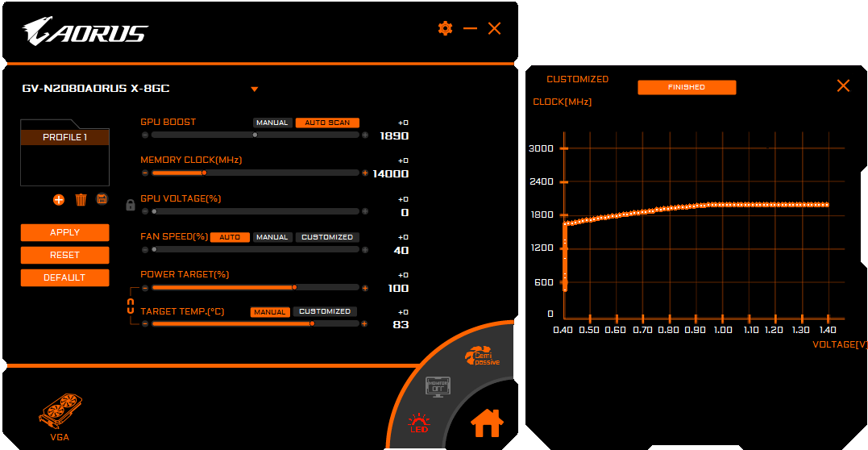Go to Home via house icon
Image resolution: width=868 pixels, height=450 pixels.
point(487,423)
